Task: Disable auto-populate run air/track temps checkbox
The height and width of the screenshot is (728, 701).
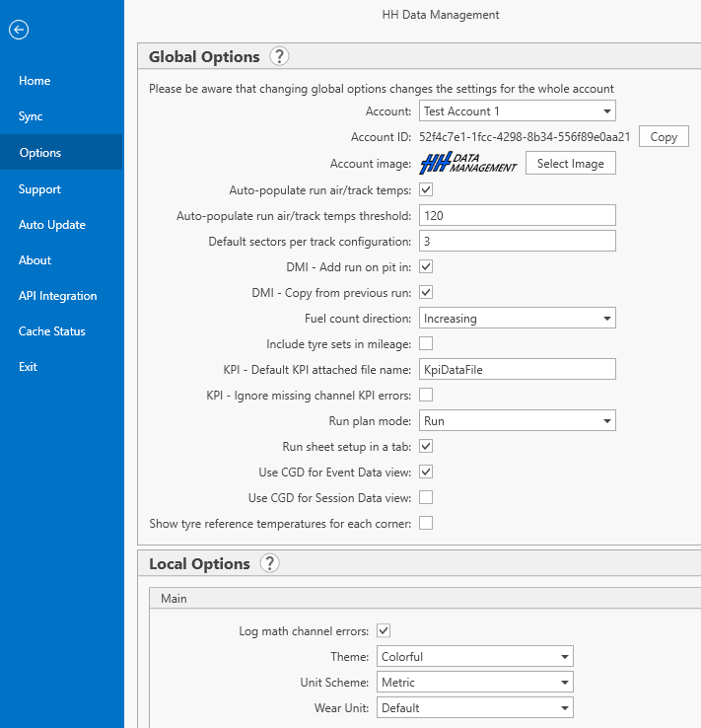Action: coord(426,189)
